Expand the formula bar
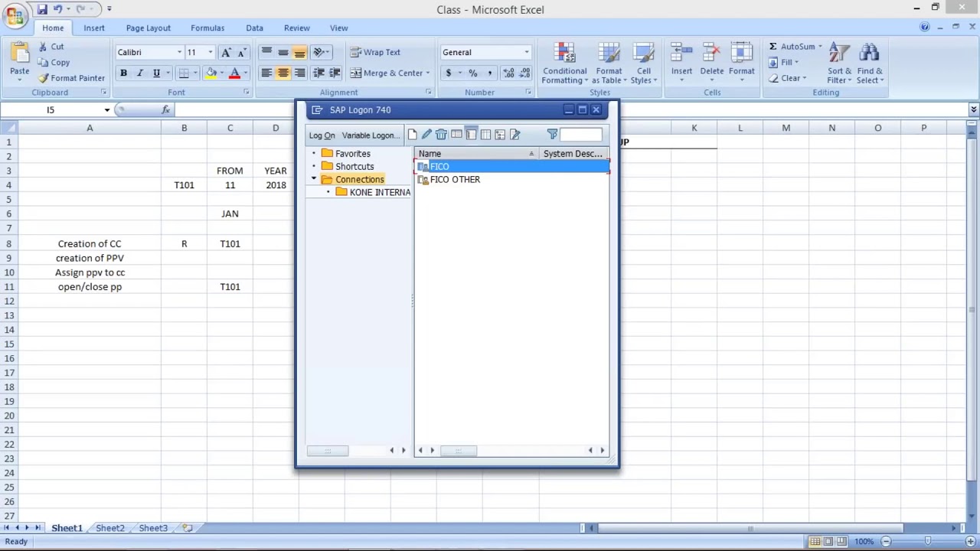The height and width of the screenshot is (551, 980). pos(973,109)
